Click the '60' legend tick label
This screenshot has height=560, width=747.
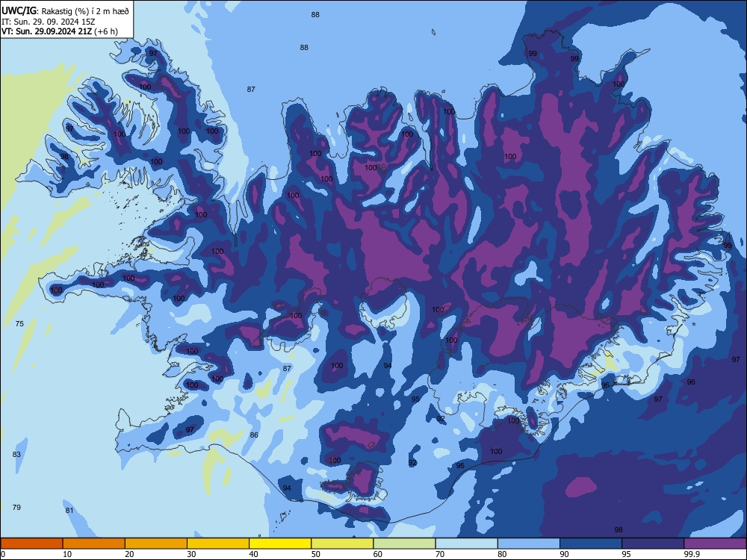[x=378, y=554]
